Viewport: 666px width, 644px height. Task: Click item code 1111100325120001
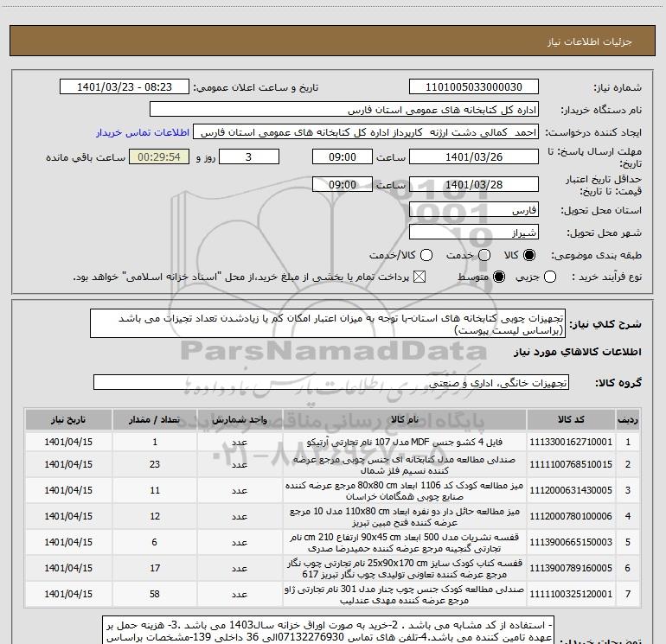pos(571,594)
